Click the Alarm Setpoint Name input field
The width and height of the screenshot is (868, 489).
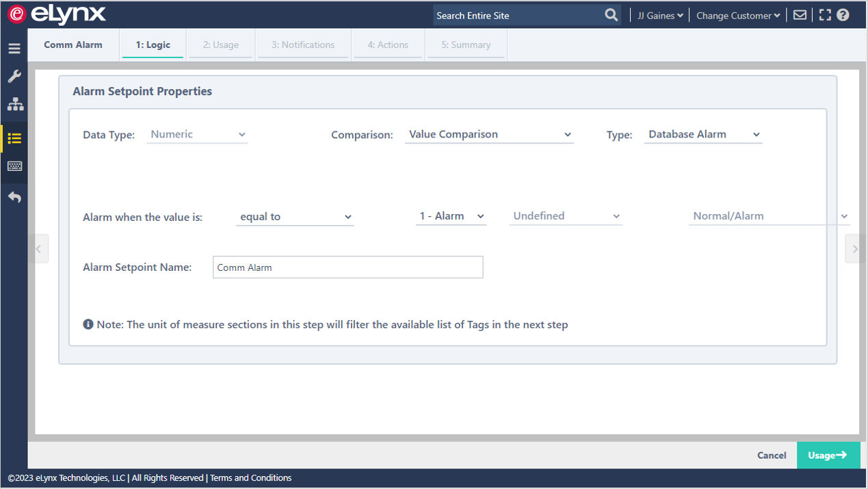[x=348, y=267]
